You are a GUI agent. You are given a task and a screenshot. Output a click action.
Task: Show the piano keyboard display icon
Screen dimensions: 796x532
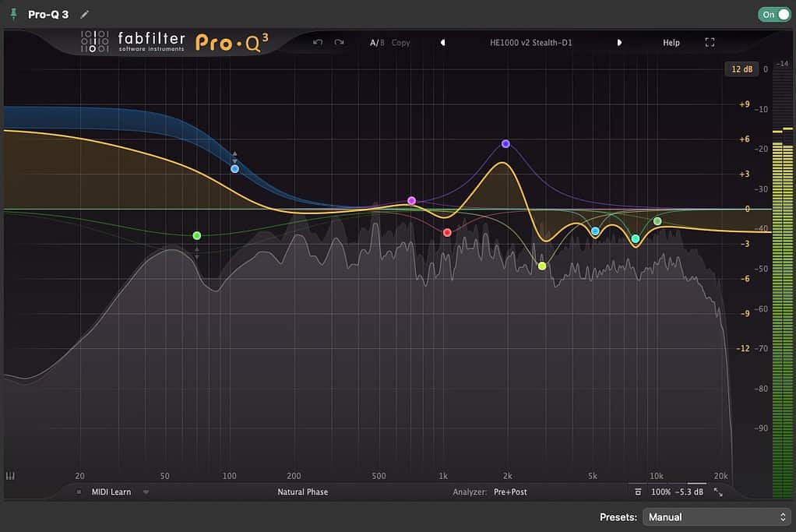pyautogui.click(x=10, y=476)
